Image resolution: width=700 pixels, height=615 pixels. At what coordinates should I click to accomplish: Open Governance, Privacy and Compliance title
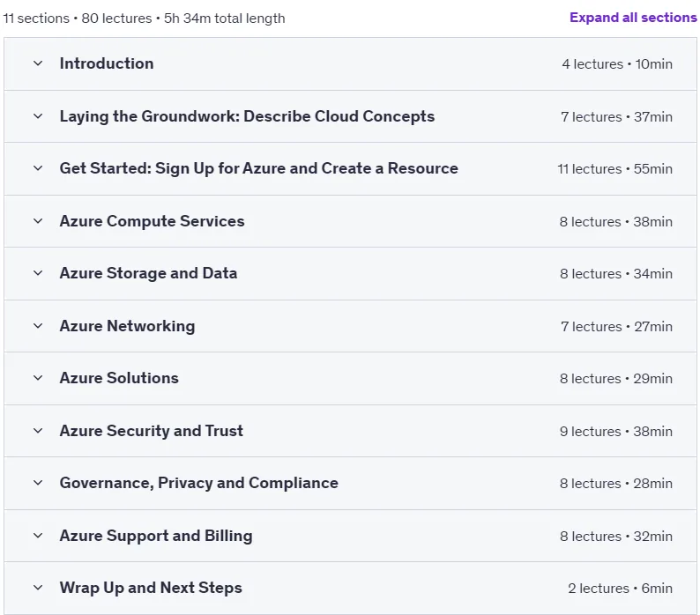[x=199, y=483]
